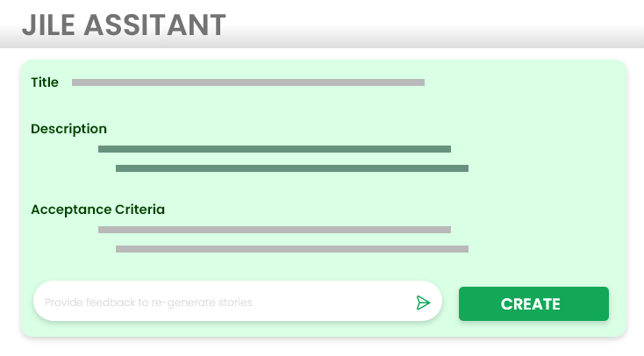Click the first dark green Description line
The height and width of the screenshot is (356, 644).
(x=275, y=149)
